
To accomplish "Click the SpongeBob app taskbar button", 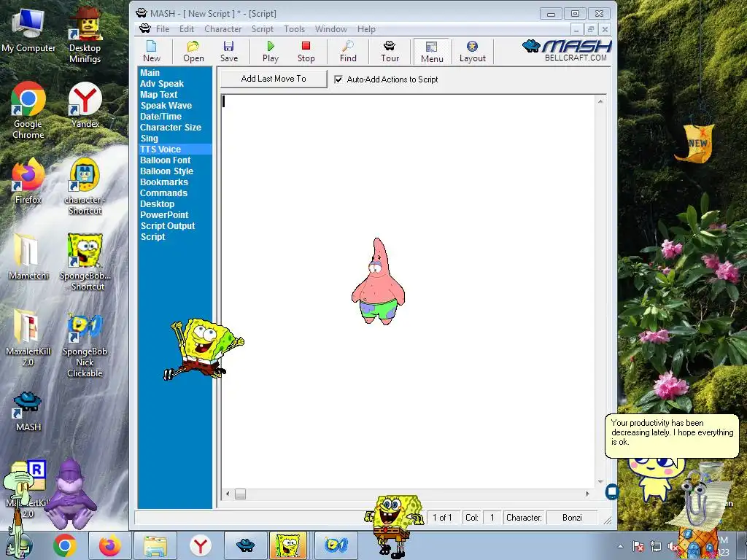I will click(287, 545).
